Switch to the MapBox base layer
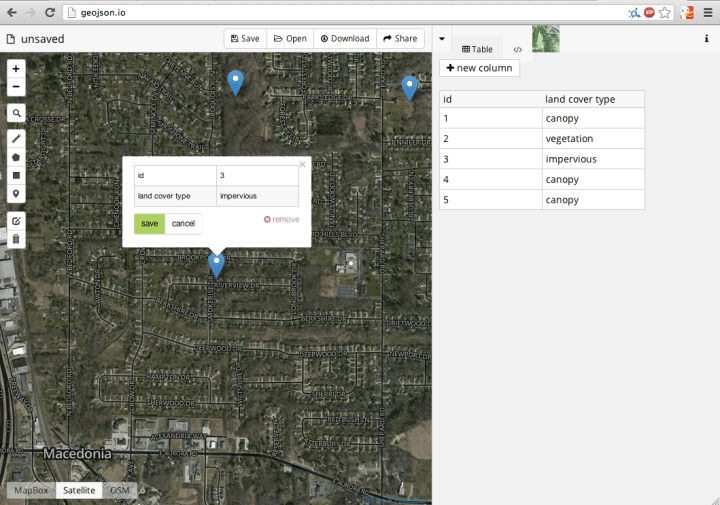 coord(31,490)
